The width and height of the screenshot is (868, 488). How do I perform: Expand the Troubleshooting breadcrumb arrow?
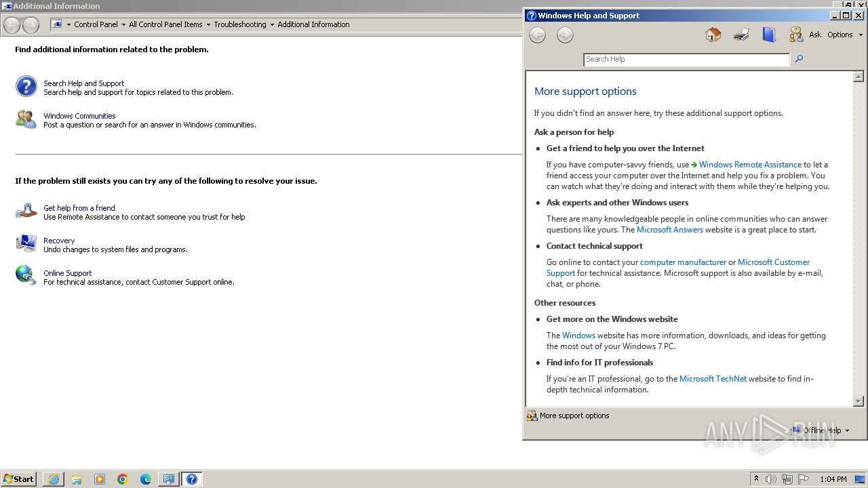(x=272, y=24)
